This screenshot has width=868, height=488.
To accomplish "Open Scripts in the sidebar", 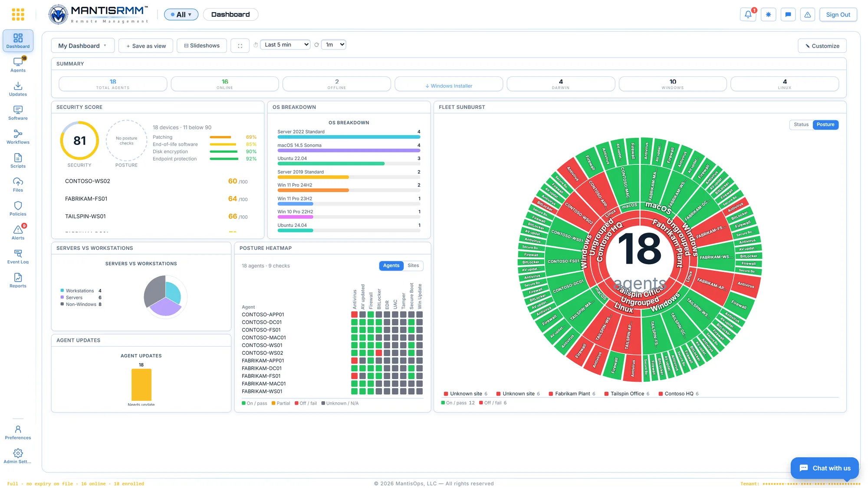I will click(x=18, y=160).
